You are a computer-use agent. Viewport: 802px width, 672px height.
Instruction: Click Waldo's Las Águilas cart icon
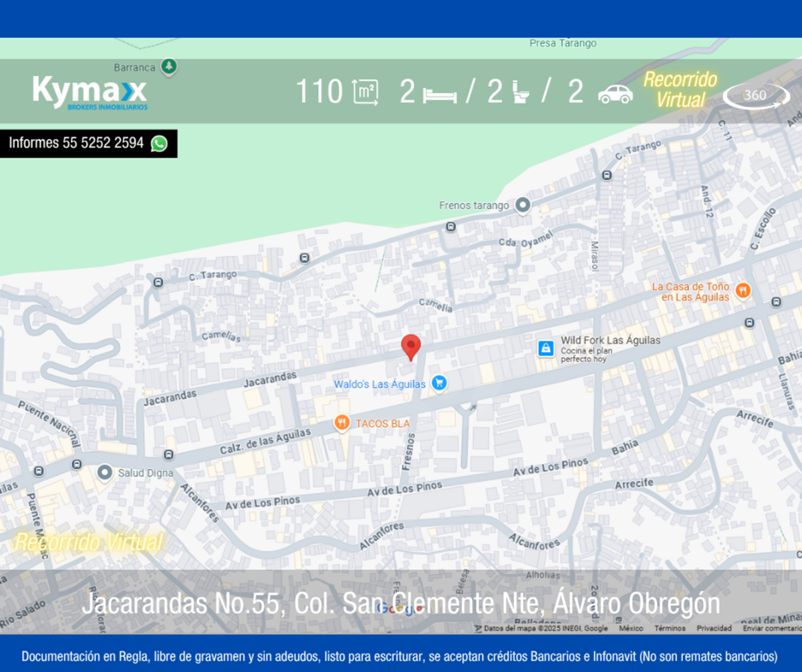[x=438, y=382]
